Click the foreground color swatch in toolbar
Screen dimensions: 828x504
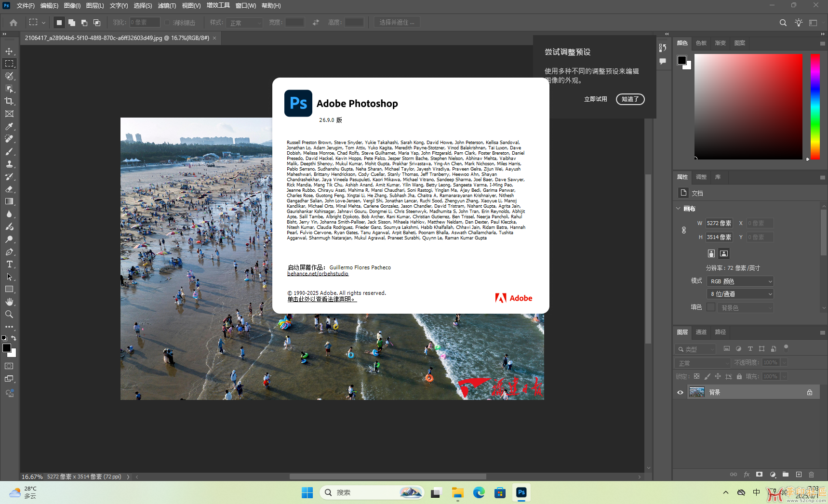click(7, 348)
